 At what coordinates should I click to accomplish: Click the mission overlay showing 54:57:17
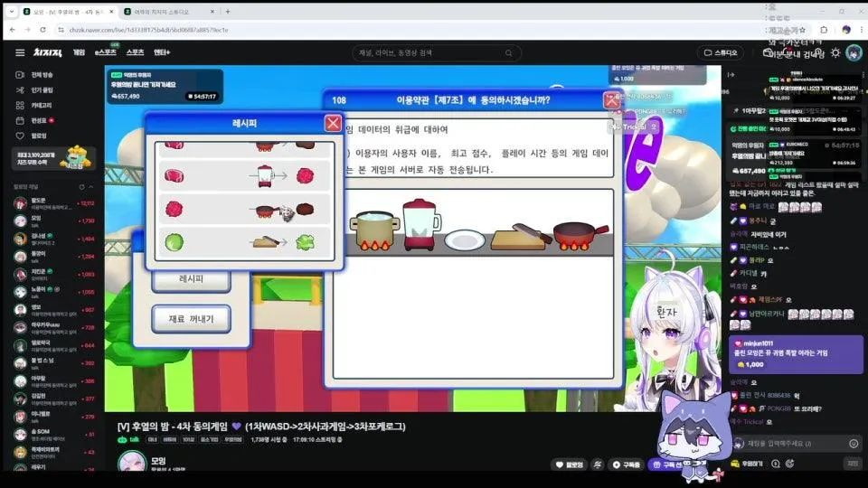click(165, 86)
